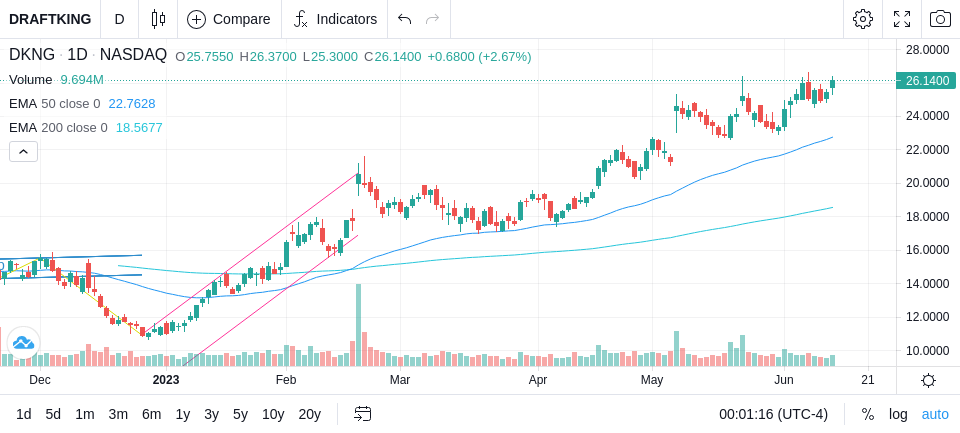Redo the last chart action
Viewport: 960px width, 433px height.
pyautogui.click(x=433, y=19)
